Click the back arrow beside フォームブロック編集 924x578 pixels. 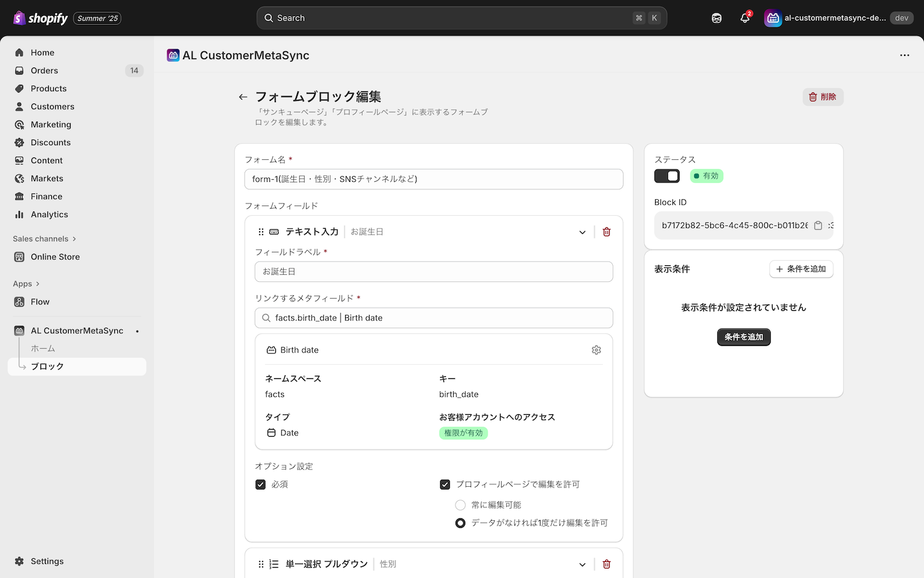tap(243, 97)
